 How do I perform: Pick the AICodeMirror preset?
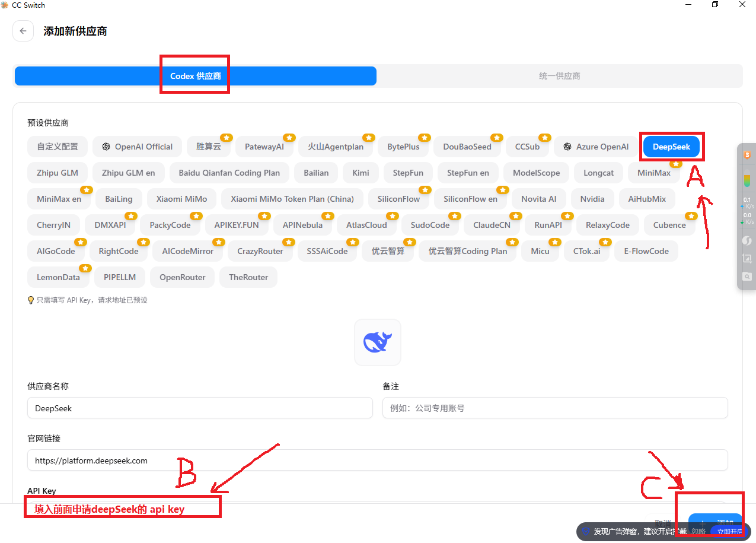tap(187, 251)
